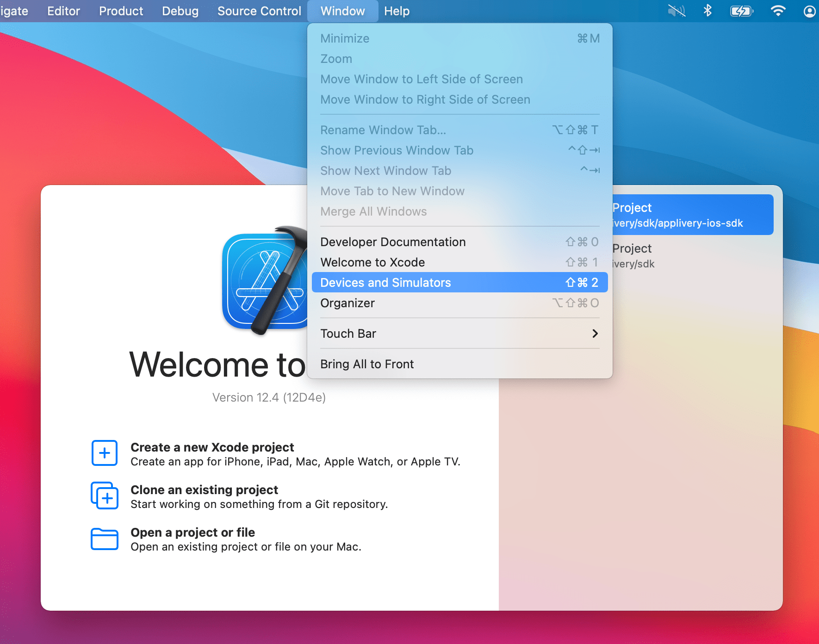819x644 pixels.
Task: Open the Product menu
Action: [121, 11]
